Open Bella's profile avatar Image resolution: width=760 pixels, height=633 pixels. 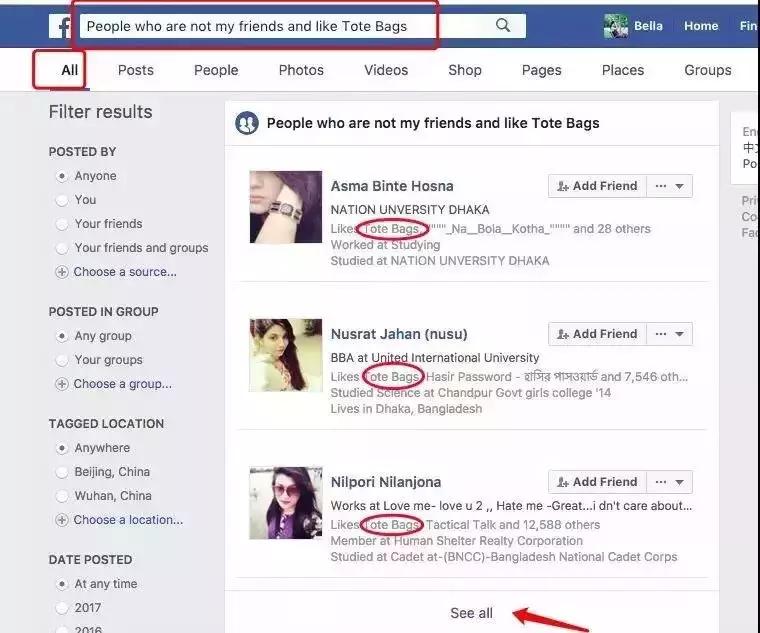pos(616,26)
